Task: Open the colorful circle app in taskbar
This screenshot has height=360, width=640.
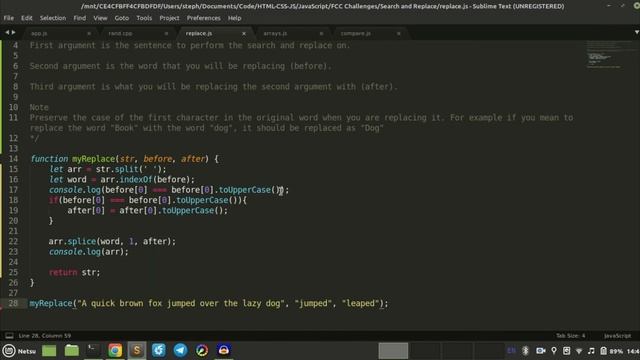Action: (202, 351)
